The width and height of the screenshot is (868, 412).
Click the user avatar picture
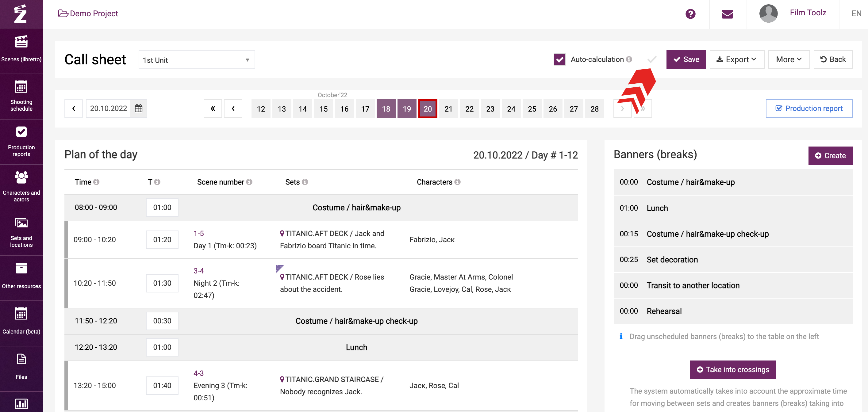768,14
